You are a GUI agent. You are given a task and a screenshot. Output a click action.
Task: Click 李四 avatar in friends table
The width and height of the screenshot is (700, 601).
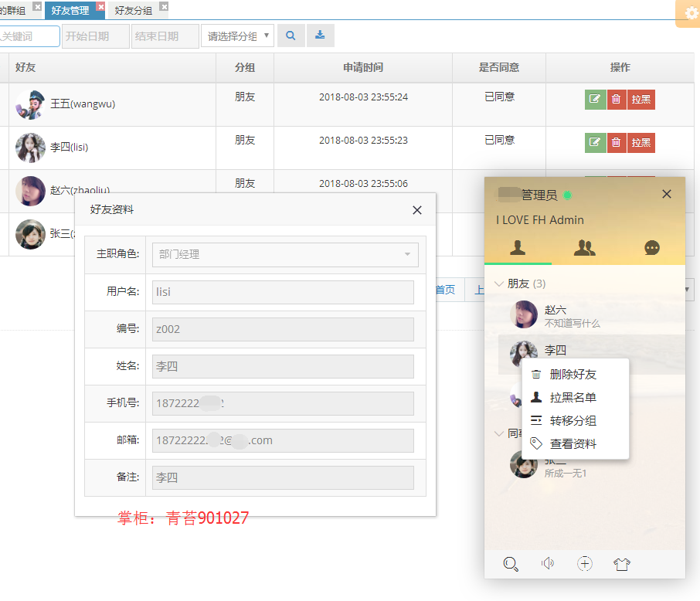[x=30, y=148]
